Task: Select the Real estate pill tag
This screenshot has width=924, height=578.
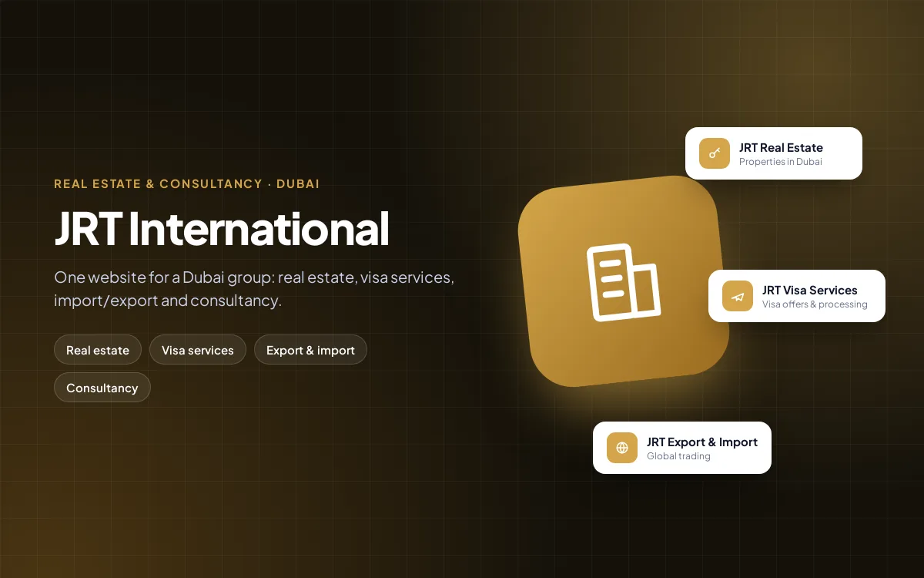Action: (98, 350)
